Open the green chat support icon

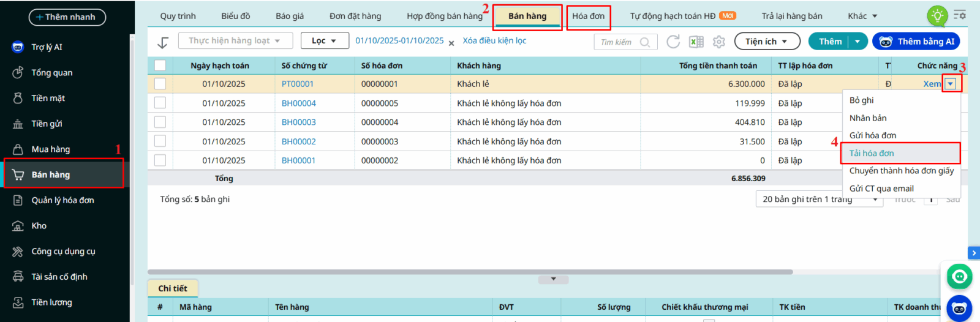tap(959, 277)
